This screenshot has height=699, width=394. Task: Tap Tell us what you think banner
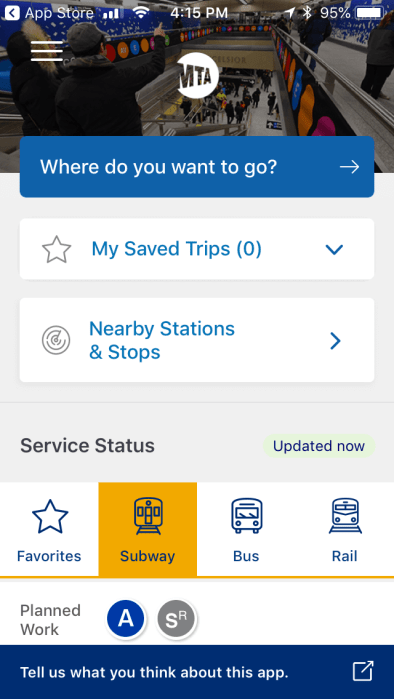point(197,672)
